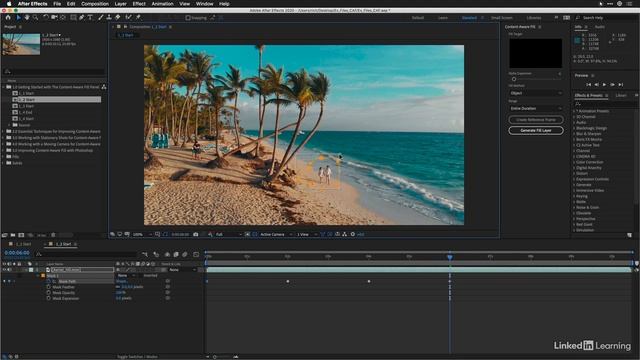Click the workspace panel layout icon
The height and width of the screenshot is (360, 640).
567,18
